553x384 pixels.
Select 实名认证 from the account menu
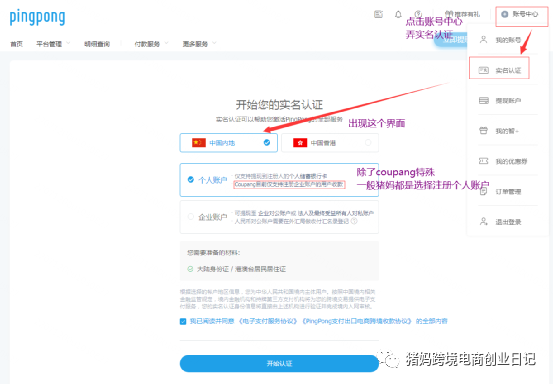coord(499,70)
